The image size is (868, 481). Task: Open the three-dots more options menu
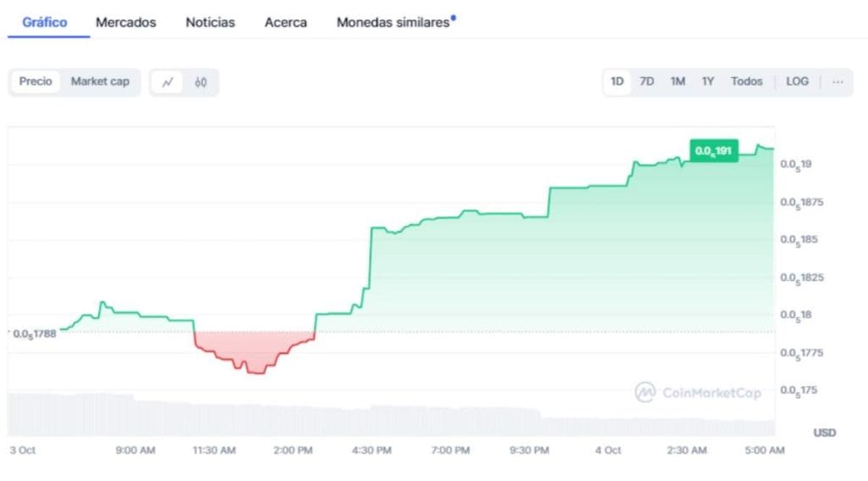(837, 81)
